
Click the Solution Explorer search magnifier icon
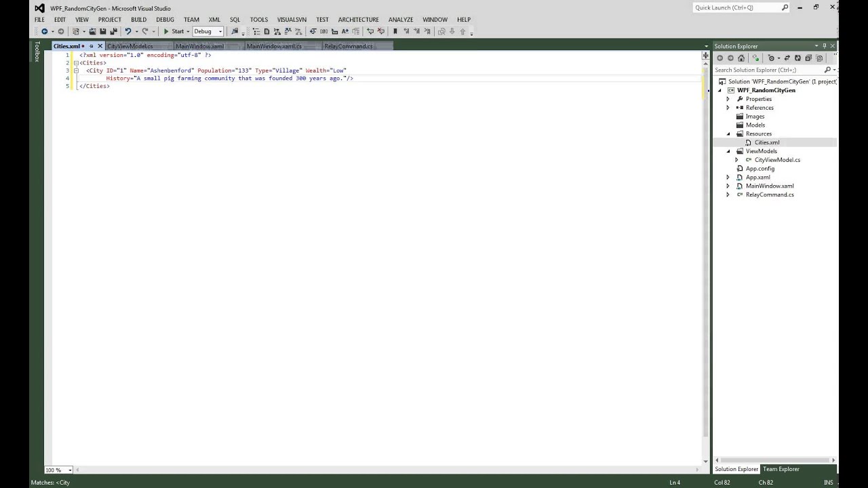point(827,70)
